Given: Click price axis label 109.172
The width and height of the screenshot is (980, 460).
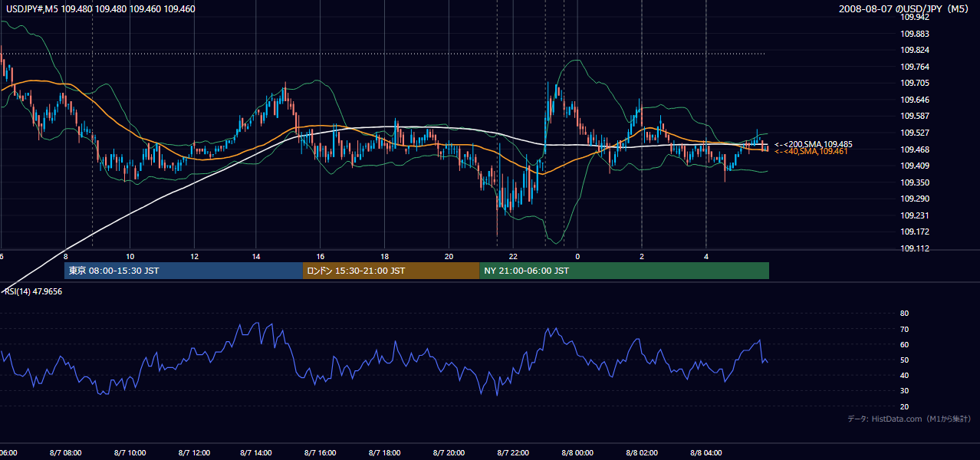Looking at the screenshot, I should pos(916,232).
